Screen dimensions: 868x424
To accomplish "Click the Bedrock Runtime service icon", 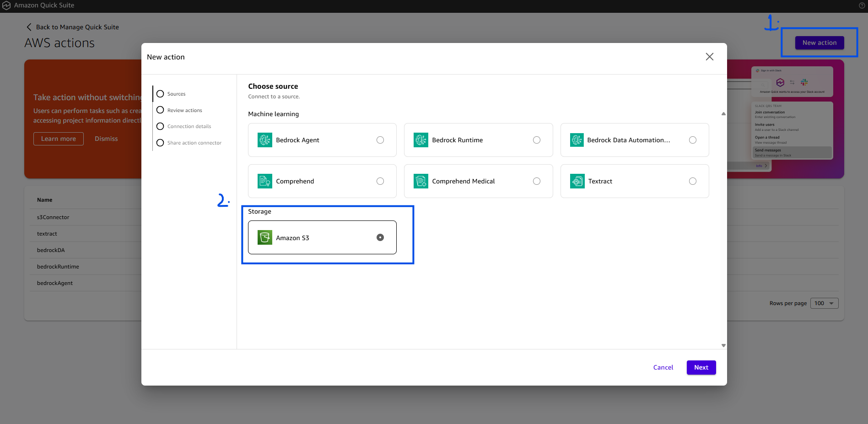I will [x=421, y=140].
